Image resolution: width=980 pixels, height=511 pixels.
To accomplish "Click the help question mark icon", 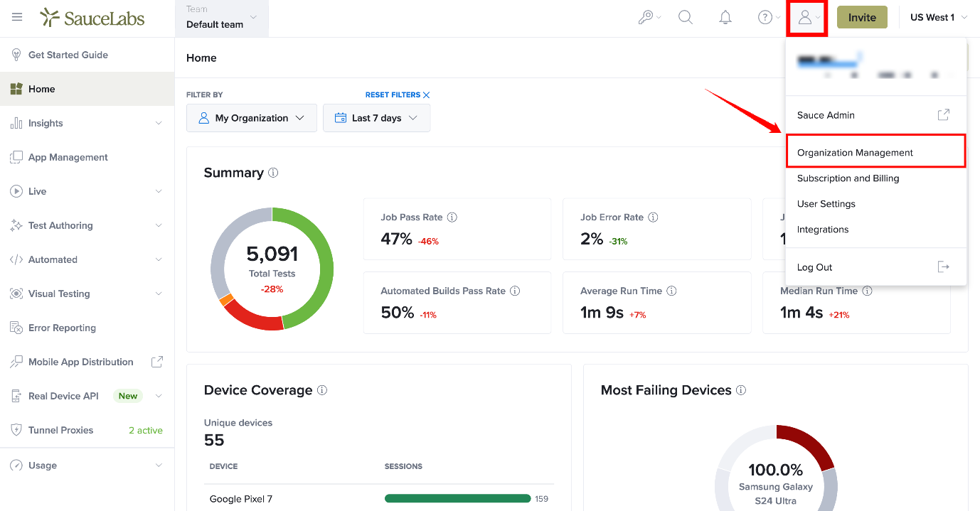I will coord(769,18).
